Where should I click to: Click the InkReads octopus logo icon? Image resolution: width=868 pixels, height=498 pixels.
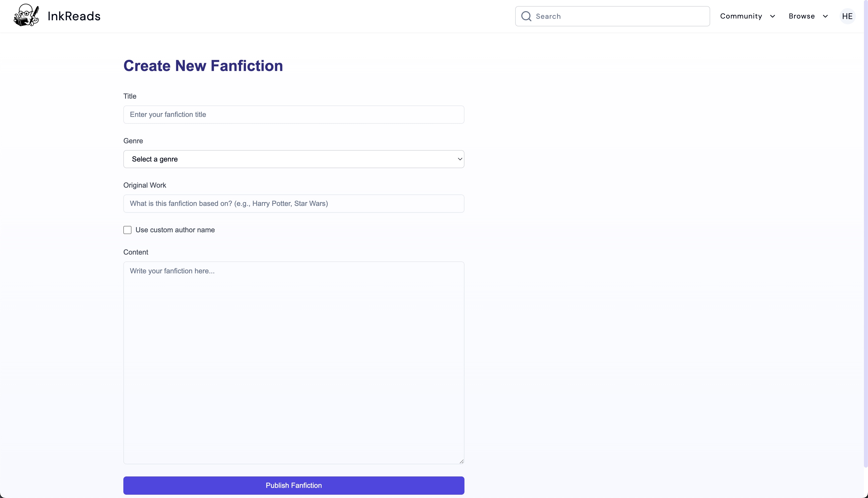[x=26, y=15]
